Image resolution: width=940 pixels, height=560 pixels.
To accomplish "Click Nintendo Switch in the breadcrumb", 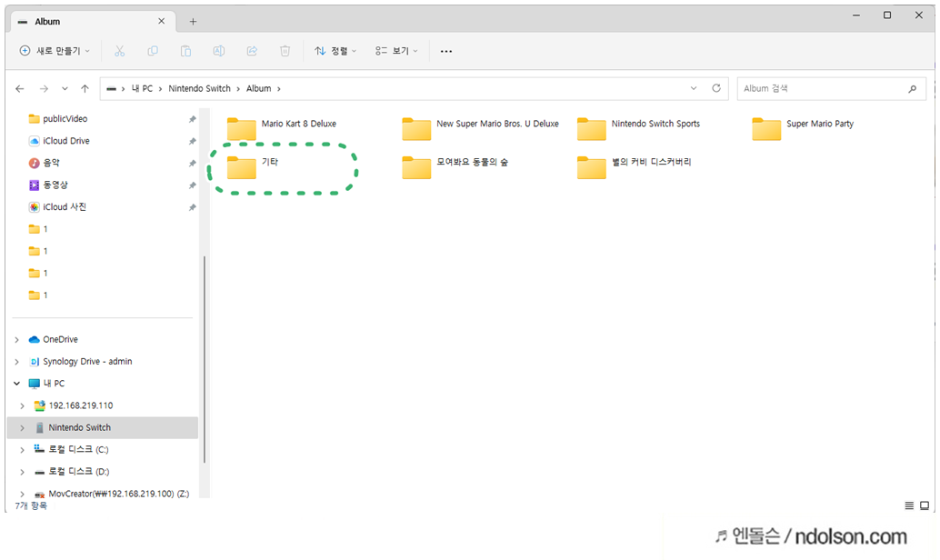I will point(200,89).
